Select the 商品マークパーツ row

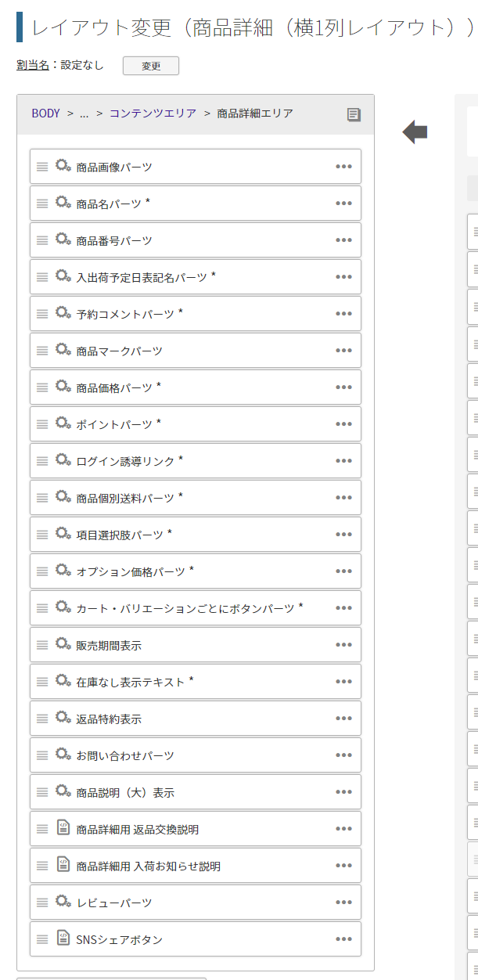pos(196,351)
